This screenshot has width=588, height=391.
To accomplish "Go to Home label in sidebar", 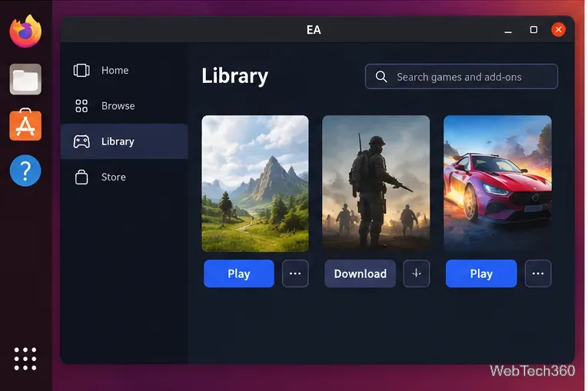I will (x=115, y=70).
